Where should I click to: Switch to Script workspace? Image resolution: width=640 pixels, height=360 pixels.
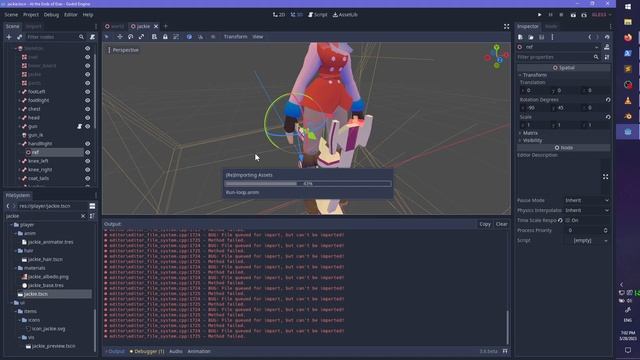[x=318, y=15]
